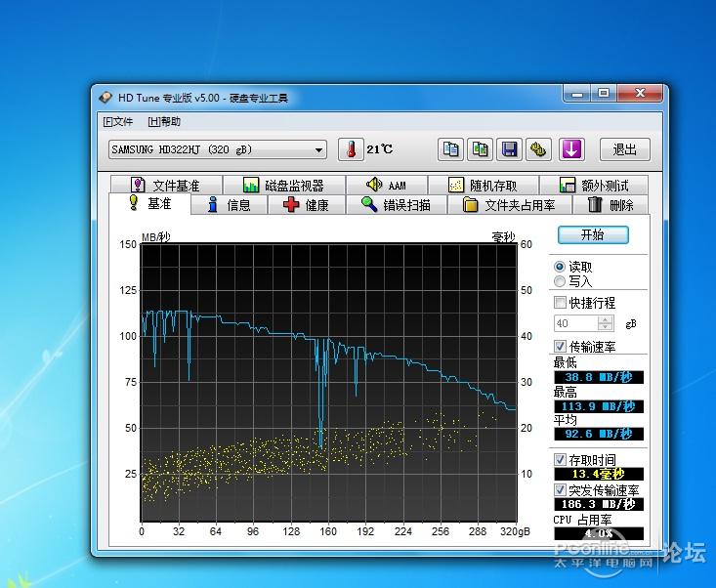Screen dimensions: 716x588
Task: Switch to the 随机存取 tab
Action: point(484,186)
